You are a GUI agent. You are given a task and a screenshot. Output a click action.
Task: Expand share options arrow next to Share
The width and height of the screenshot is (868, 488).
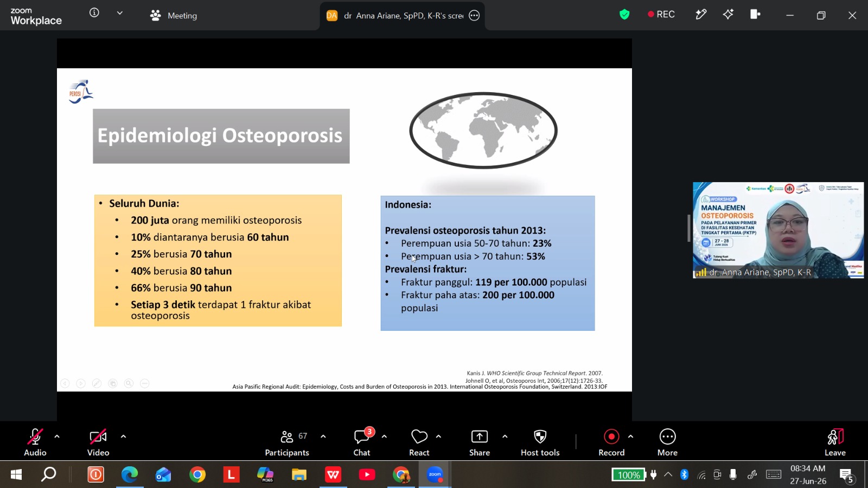click(505, 436)
